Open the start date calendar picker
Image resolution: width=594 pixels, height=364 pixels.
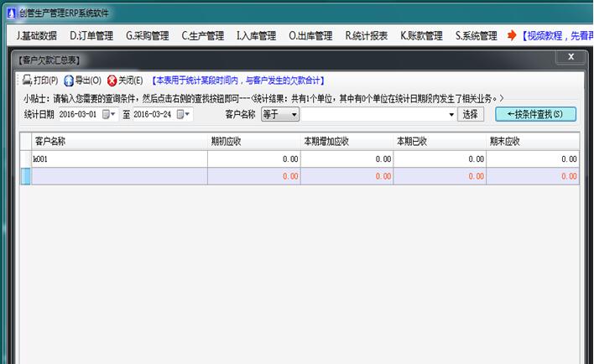pyautogui.click(x=107, y=115)
